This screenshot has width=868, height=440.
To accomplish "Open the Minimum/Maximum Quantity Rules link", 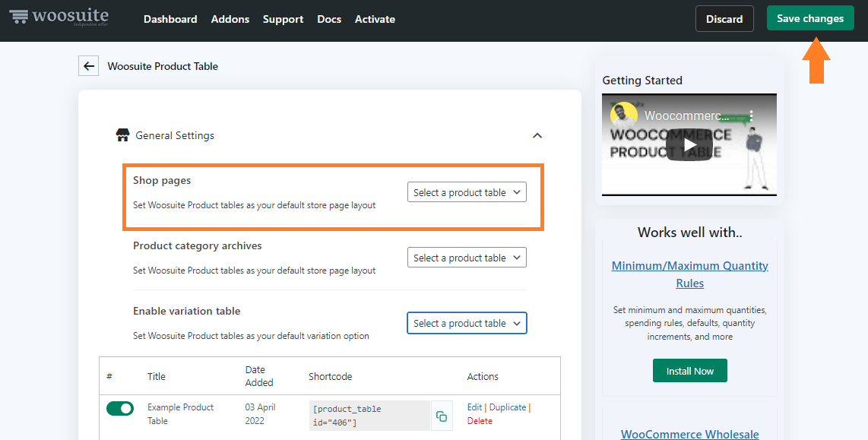I will pos(689,274).
